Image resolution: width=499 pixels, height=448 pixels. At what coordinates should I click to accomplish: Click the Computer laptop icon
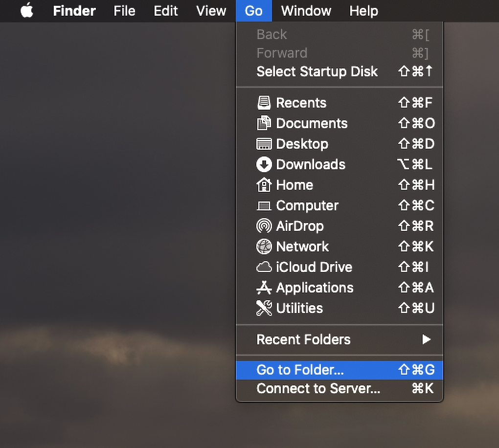(x=264, y=206)
